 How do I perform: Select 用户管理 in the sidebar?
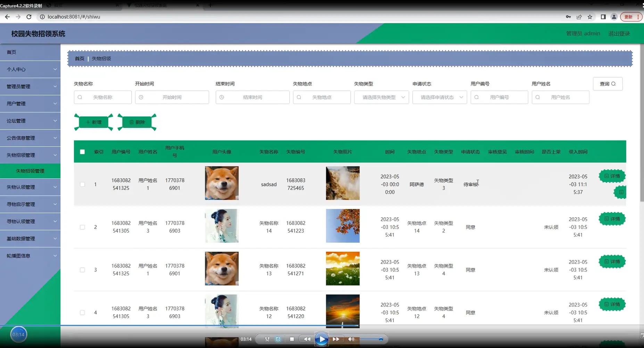pos(30,103)
